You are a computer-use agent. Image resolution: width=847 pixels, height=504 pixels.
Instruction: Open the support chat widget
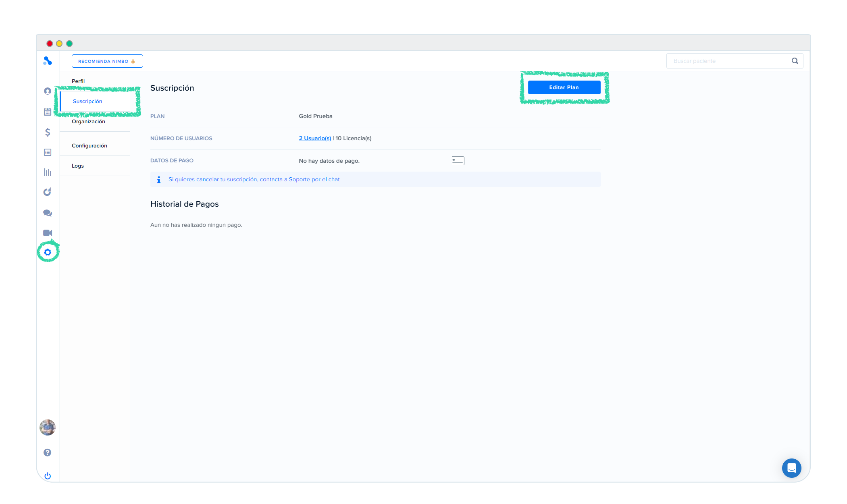point(791,468)
